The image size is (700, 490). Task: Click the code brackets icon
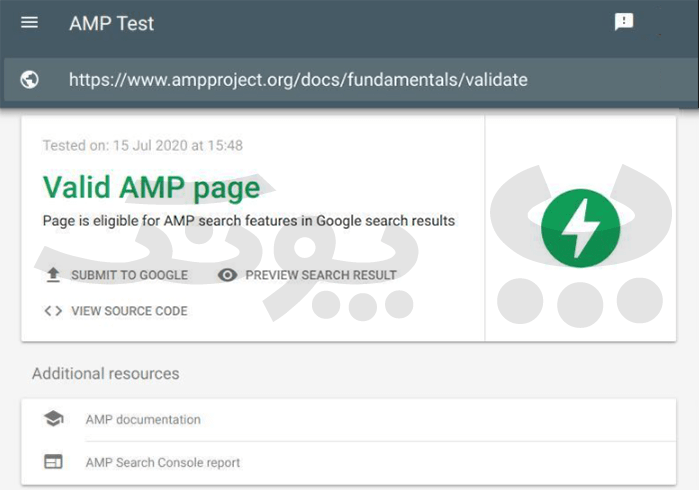coord(53,311)
